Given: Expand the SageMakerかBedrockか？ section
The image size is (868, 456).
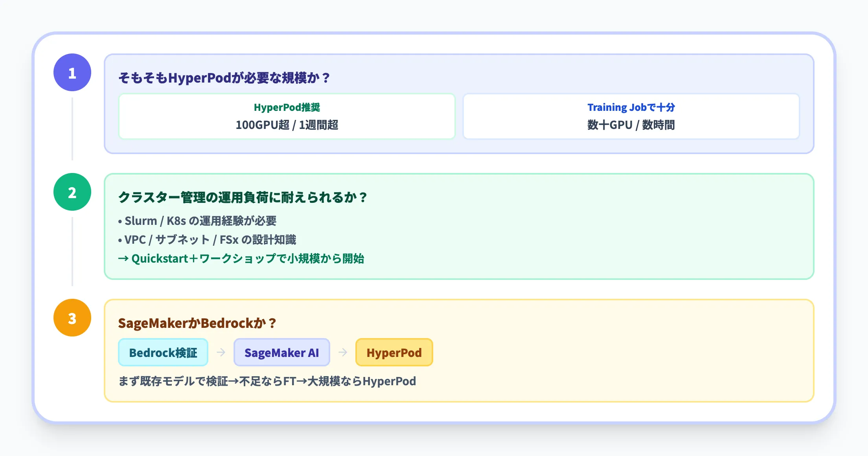Looking at the screenshot, I should tap(197, 323).
